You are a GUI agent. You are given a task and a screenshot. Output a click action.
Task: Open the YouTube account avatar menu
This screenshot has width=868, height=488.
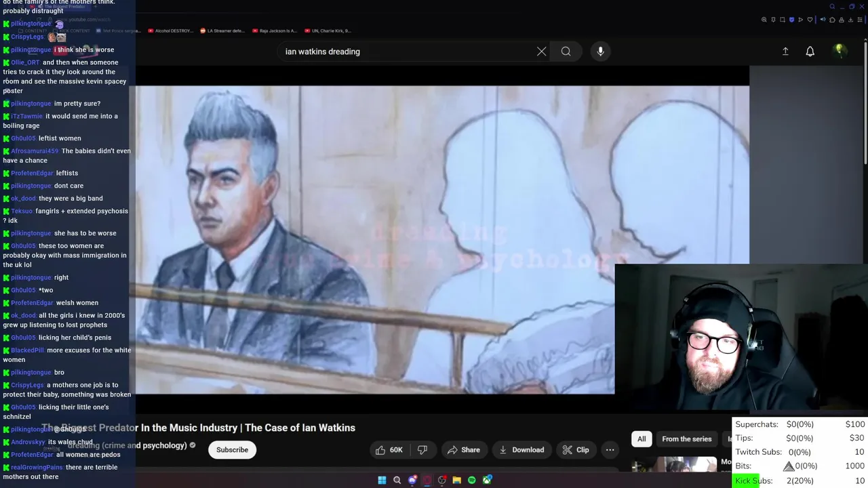[x=840, y=51]
